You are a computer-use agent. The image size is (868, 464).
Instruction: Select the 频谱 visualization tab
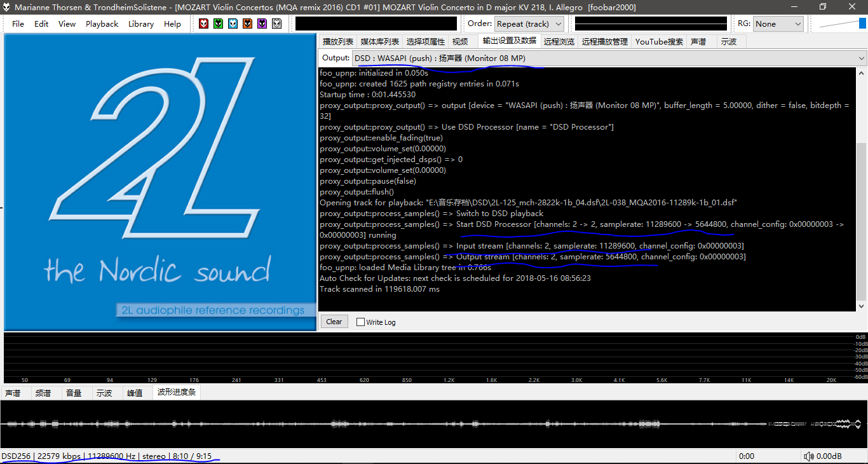pos(43,393)
